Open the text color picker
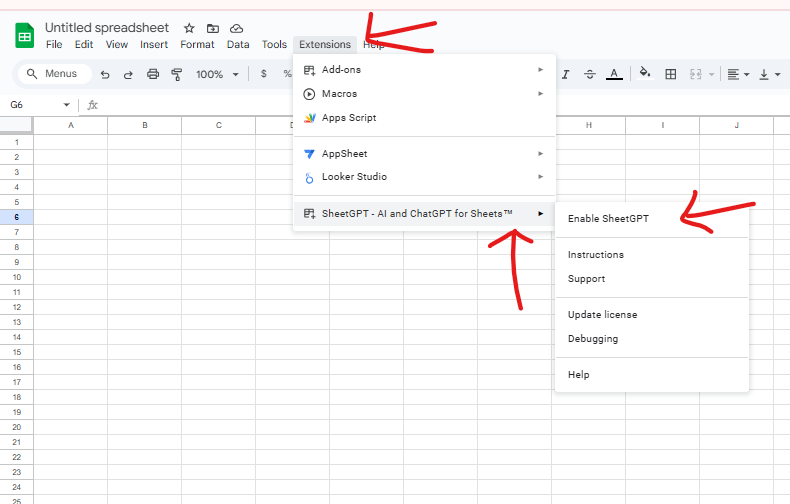 614,75
